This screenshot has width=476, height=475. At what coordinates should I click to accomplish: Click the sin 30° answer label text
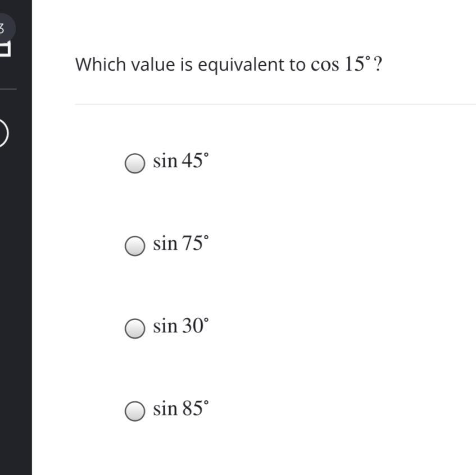tap(180, 326)
